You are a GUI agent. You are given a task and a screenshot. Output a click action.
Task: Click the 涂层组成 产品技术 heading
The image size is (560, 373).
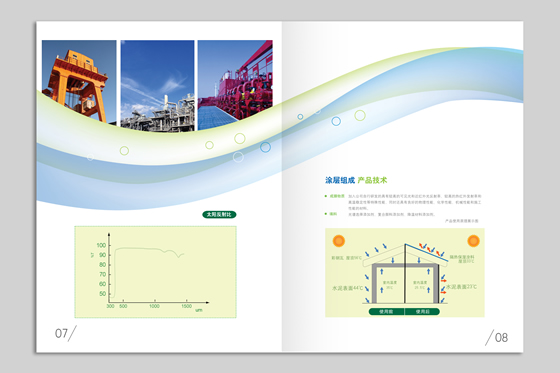[x=356, y=180]
